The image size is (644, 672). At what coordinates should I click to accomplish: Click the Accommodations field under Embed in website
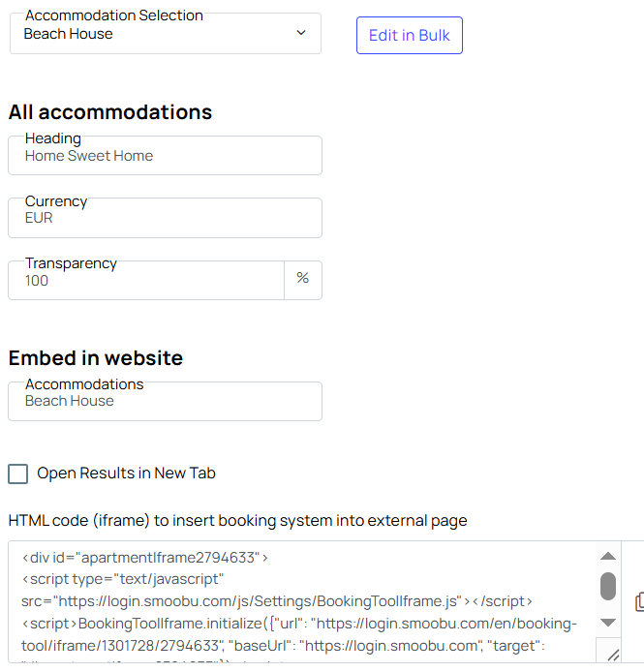(165, 401)
